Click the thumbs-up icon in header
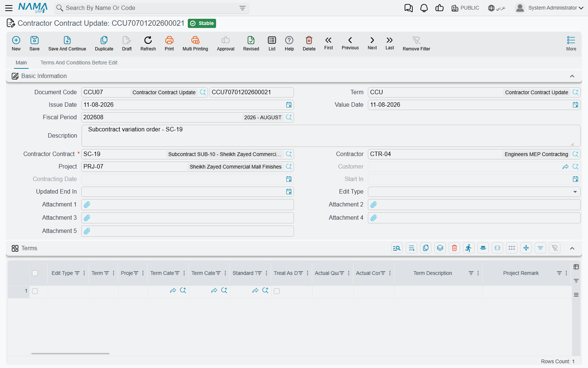 click(440, 8)
